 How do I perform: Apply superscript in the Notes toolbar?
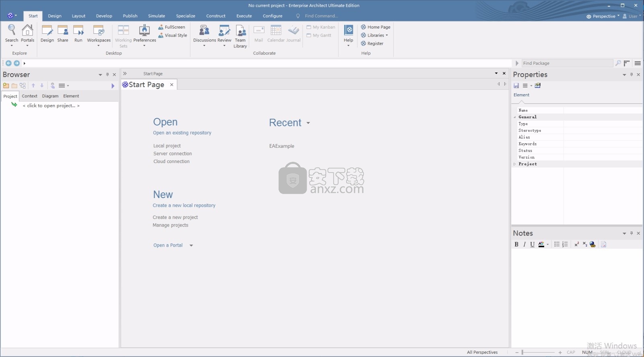coord(576,244)
